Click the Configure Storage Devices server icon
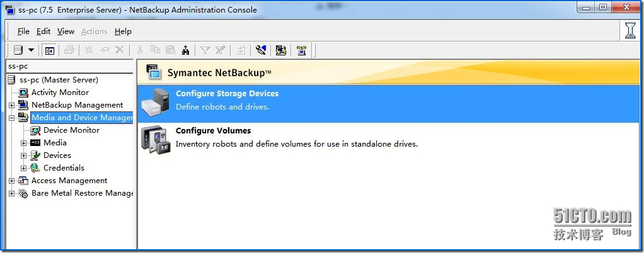 [x=155, y=103]
